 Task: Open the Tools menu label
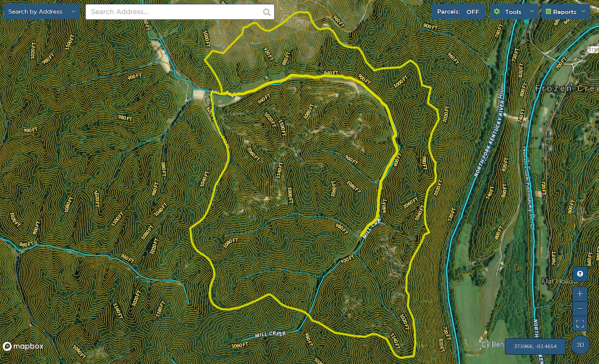[513, 12]
